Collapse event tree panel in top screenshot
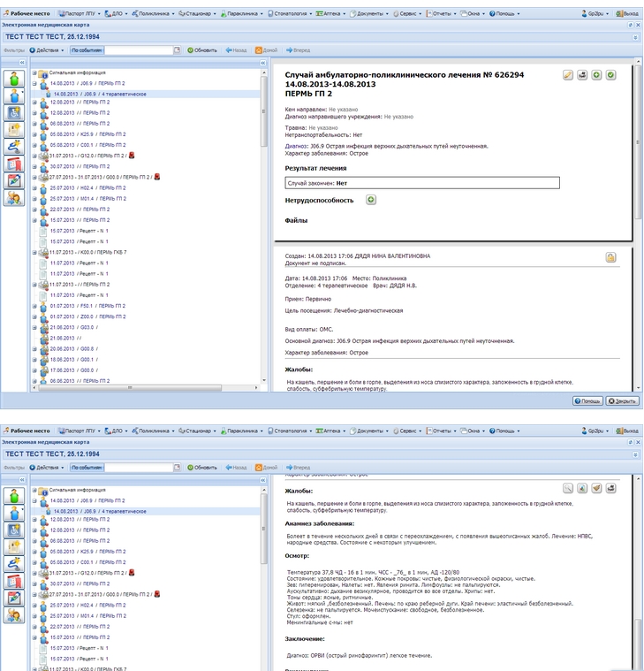This screenshot has height=671, width=644. [263, 63]
